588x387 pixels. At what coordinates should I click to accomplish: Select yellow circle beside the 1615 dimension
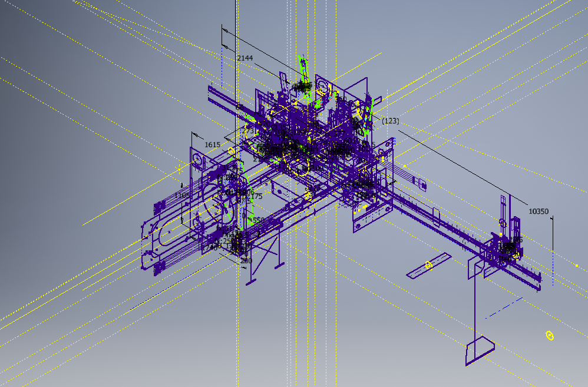(232, 151)
